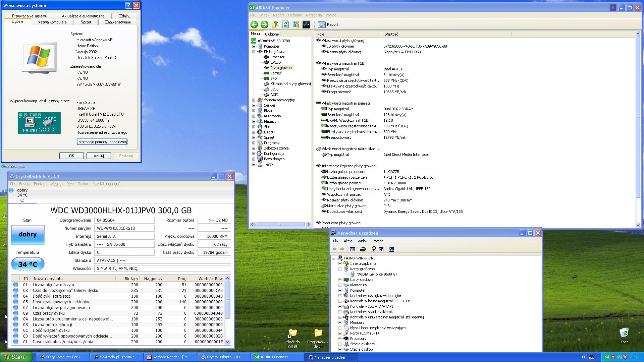Screen dimensions: 644x362
Task: Click Anuluj in system properties
Action: click(99, 156)
